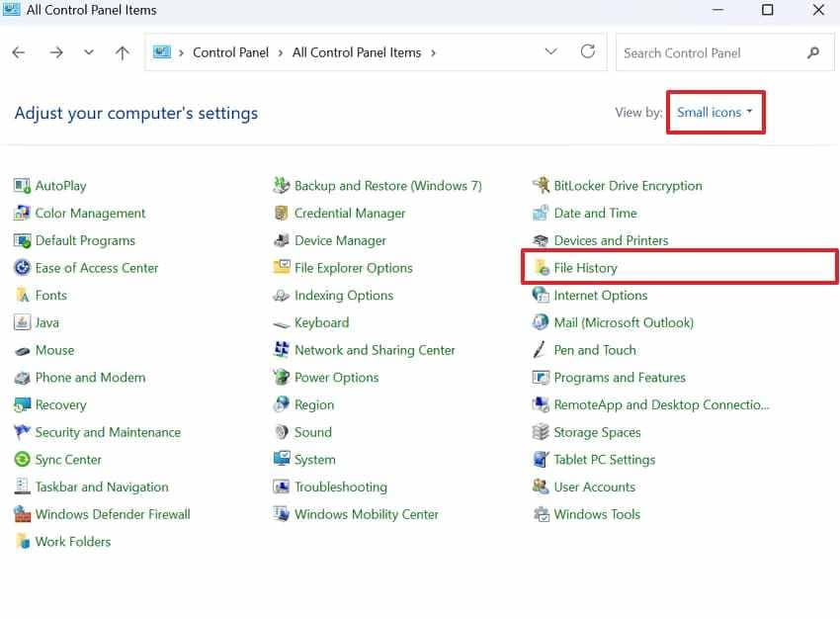Image resolution: width=840 pixels, height=619 pixels.
Task: Click the Color Management icon
Action: pos(22,214)
